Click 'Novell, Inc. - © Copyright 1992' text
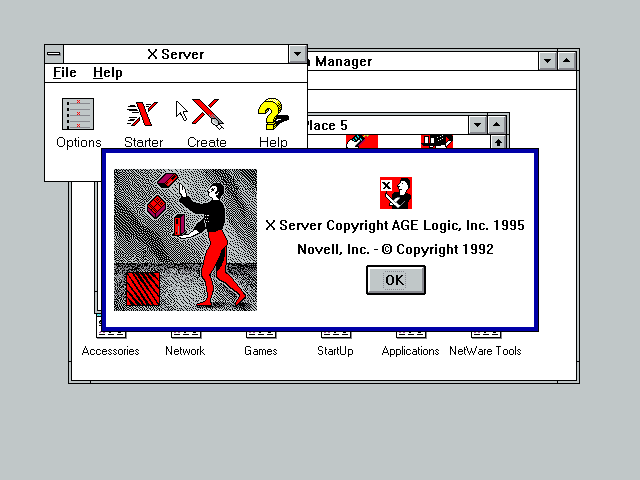Screen dimensions: 640x480 [x=395, y=249]
